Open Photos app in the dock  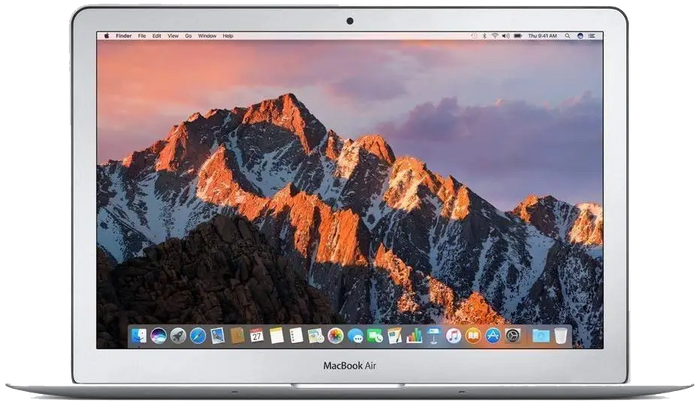click(x=335, y=336)
